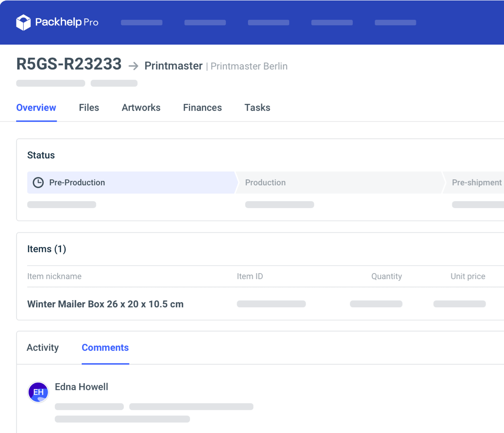The width and height of the screenshot is (504, 433).
Task: Open the Files tab
Action: tap(89, 108)
